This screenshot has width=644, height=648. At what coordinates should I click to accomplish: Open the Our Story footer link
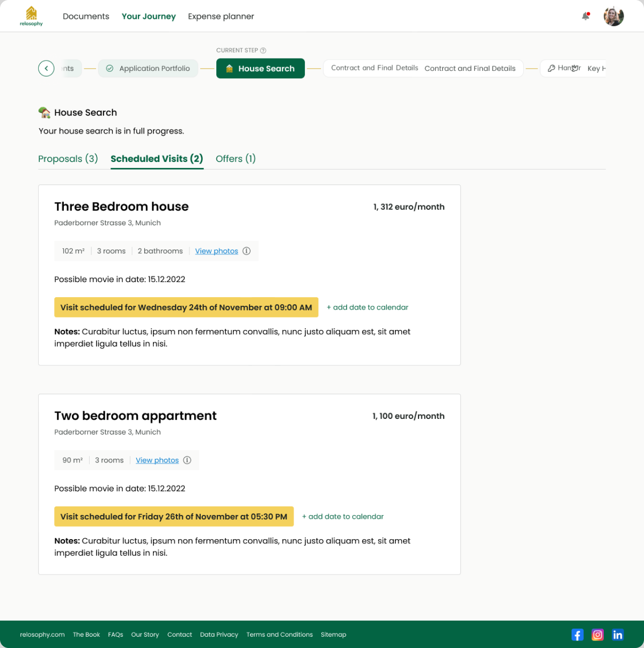tap(145, 635)
